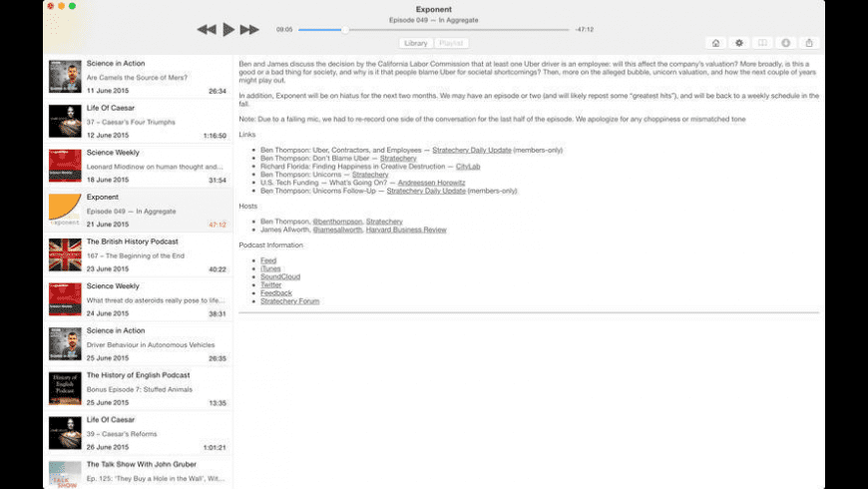Click the share icon in toolbar

click(809, 43)
